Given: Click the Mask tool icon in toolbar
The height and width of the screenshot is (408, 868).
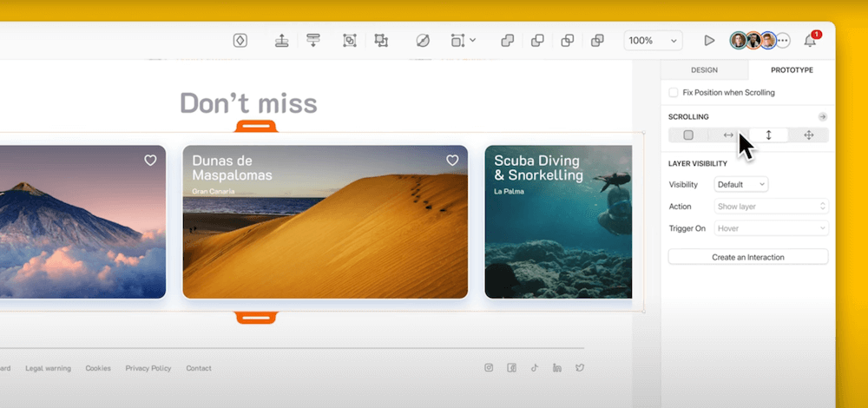Looking at the screenshot, I should 423,41.
